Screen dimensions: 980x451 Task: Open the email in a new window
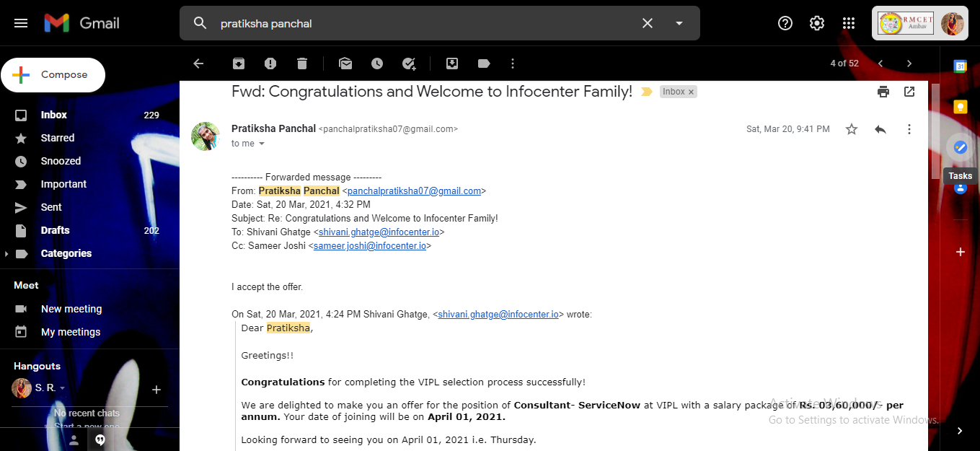(909, 92)
